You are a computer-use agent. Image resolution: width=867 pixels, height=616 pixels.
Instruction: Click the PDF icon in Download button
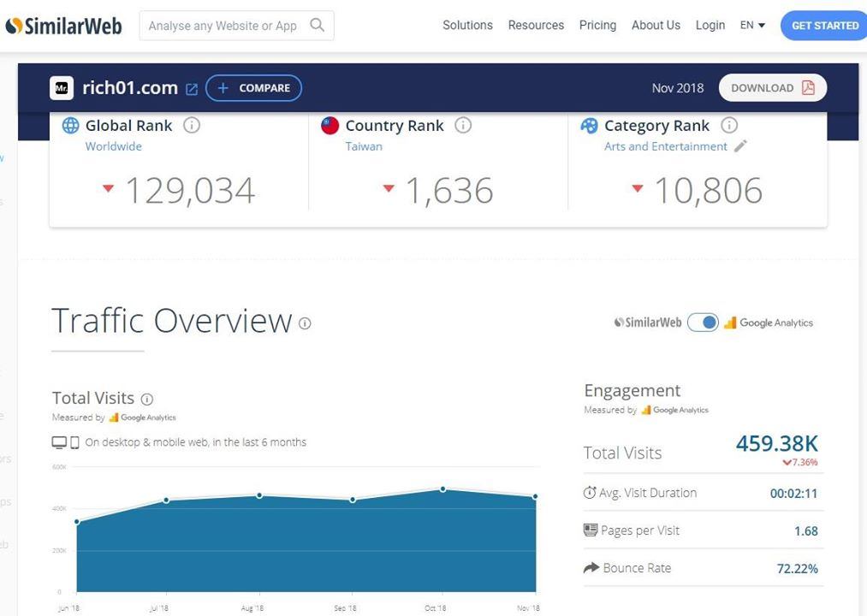(808, 87)
